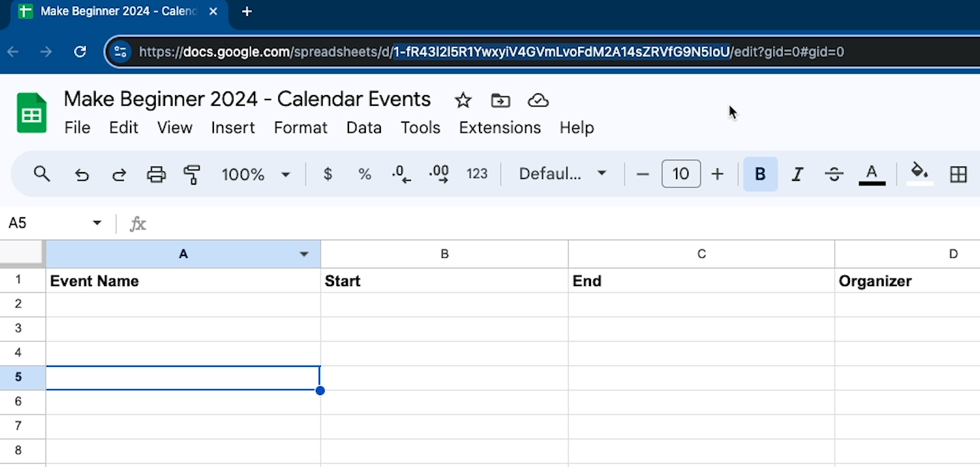
Task: Select the Organizer header cell
Action: pos(908,280)
